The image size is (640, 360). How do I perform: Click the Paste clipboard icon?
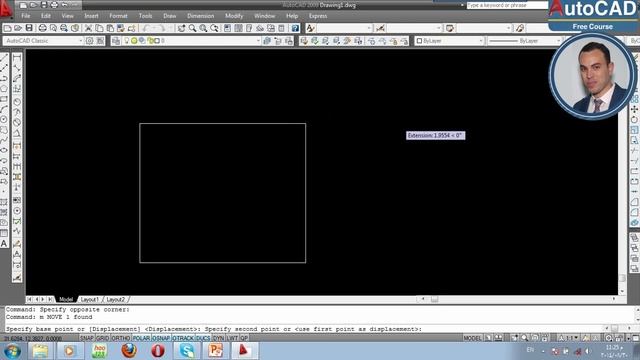[110, 28]
